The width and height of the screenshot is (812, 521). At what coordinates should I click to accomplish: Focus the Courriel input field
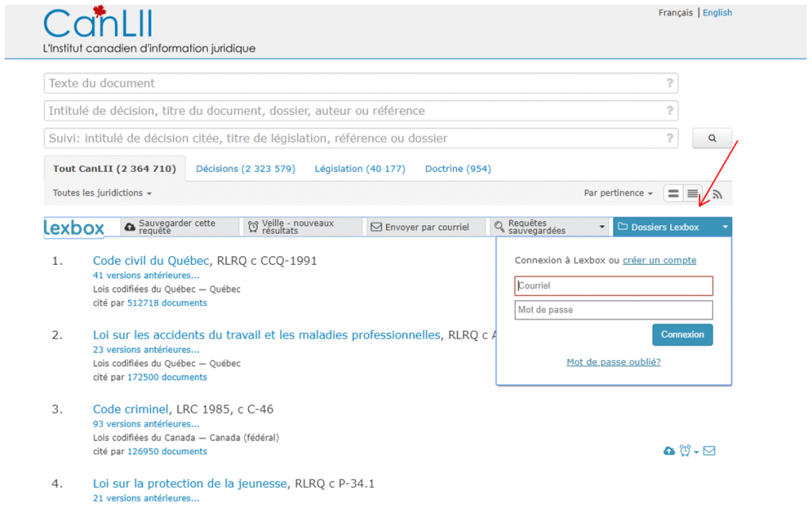613,285
